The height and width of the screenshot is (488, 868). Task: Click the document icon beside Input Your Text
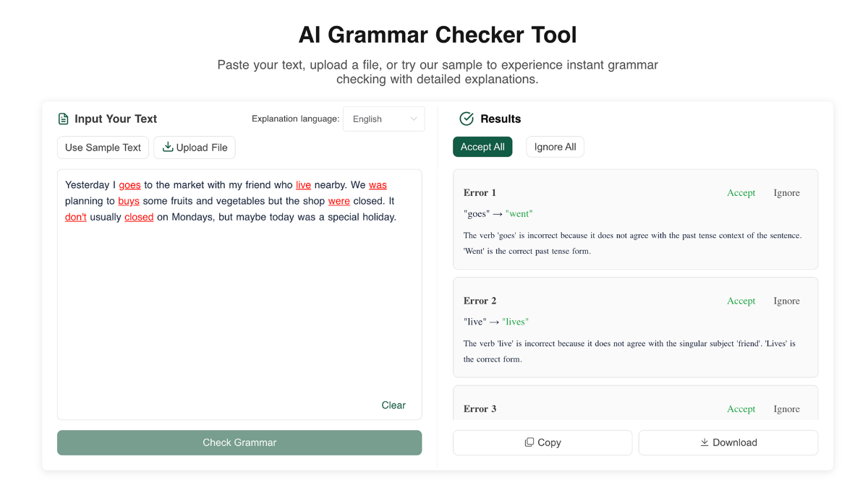tap(63, 119)
